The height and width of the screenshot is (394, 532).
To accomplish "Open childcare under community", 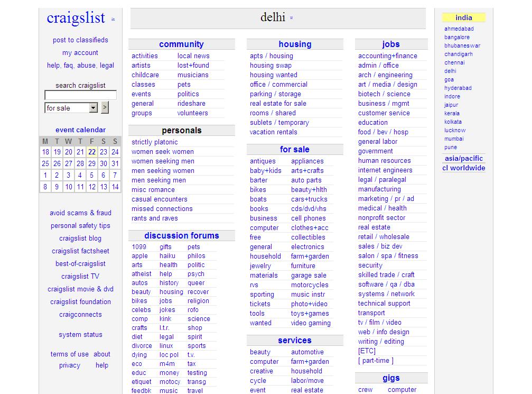I will tap(145, 75).
